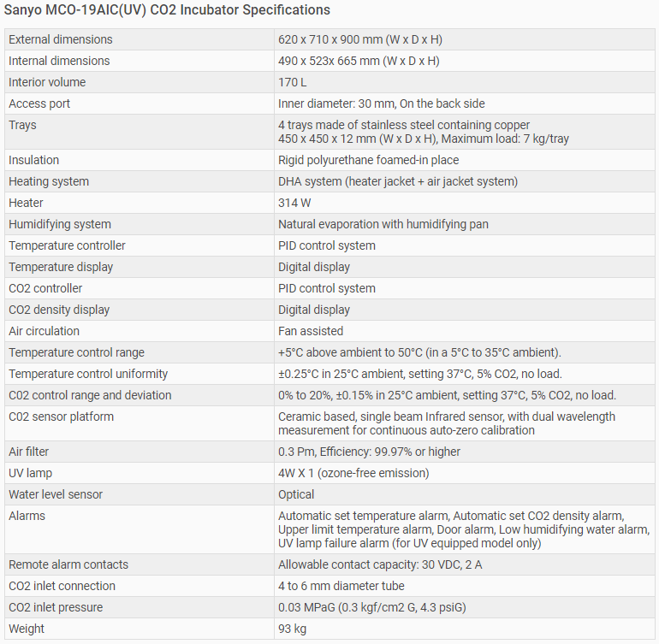Click the Sanyo MCO-19AIC(UV) specifications heading
The image size is (659, 644).
pyautogui.click(x=168, y=10)
